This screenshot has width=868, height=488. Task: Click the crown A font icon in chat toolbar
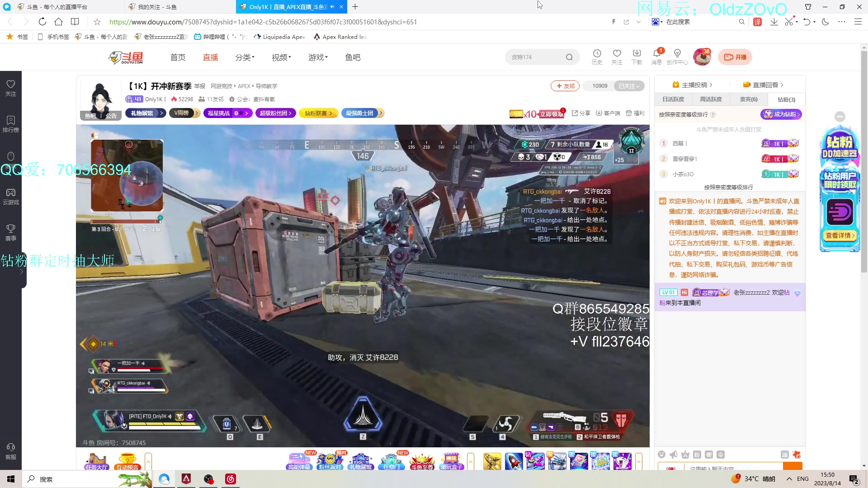685,455
